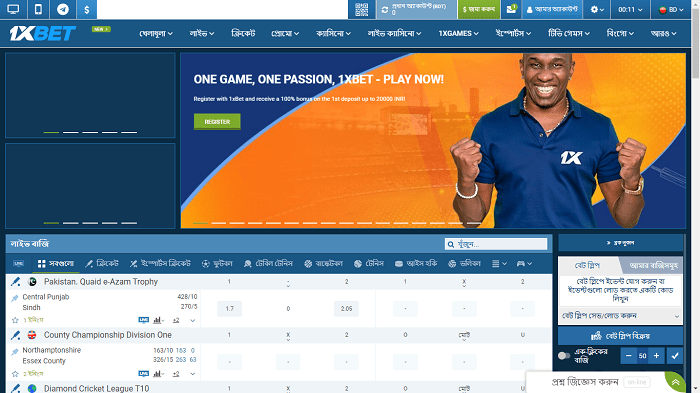Open the BD language dropdown
Viewport: 700px width, 393px height.
coord(671,9)
